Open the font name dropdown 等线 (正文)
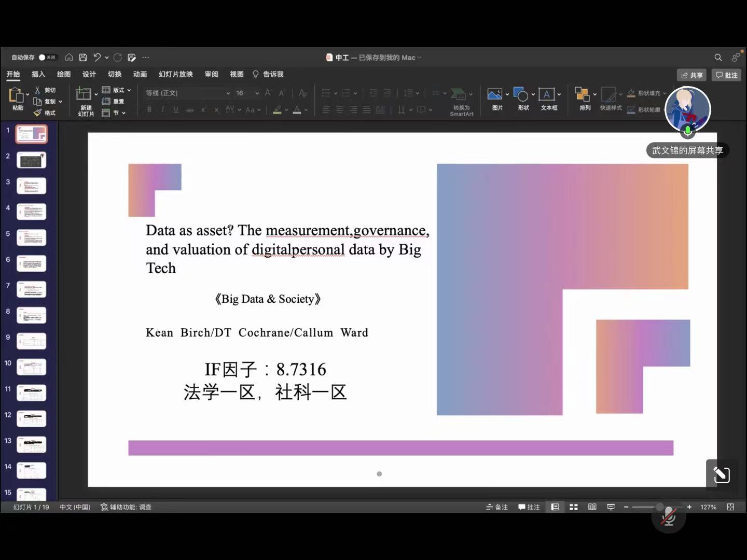Image resolution: width=747 pixels, height=560 pixels. [x=188, y=93]
